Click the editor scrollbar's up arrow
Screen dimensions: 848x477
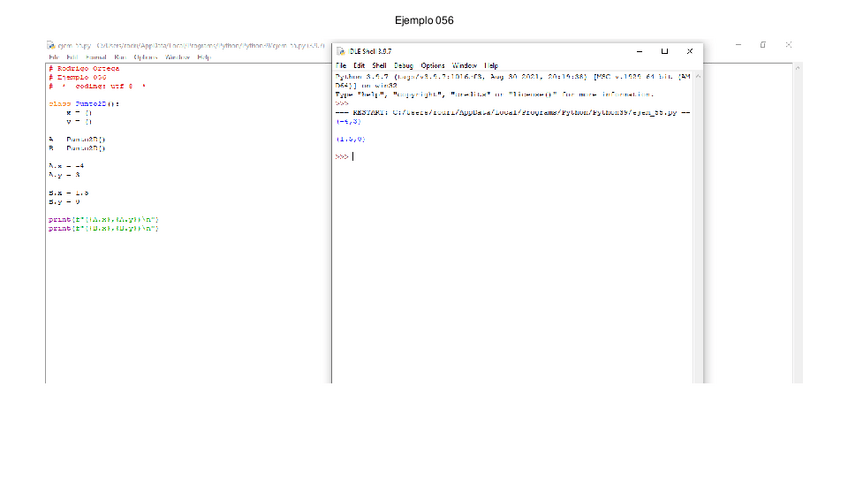[x=797, y=68]
